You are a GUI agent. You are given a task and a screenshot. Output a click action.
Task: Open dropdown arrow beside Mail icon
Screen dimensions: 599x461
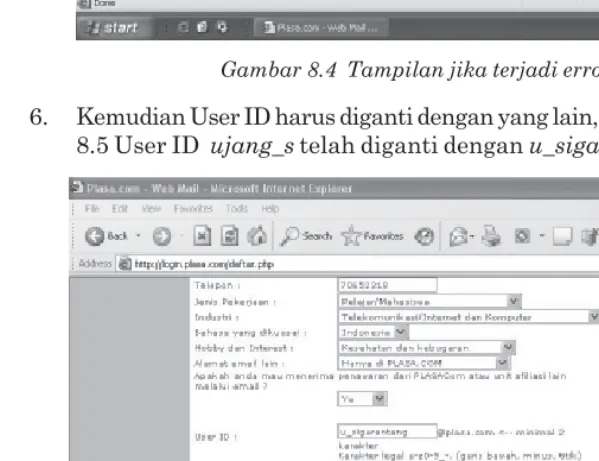pyautogui.click(x=472, y=236)
